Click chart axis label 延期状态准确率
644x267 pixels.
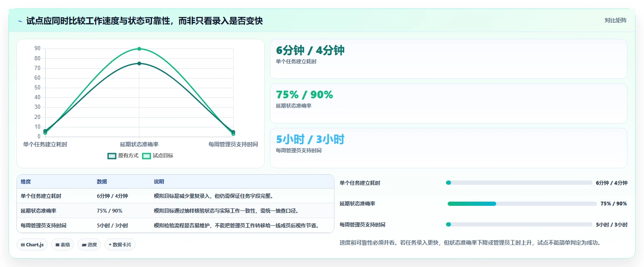139,144
